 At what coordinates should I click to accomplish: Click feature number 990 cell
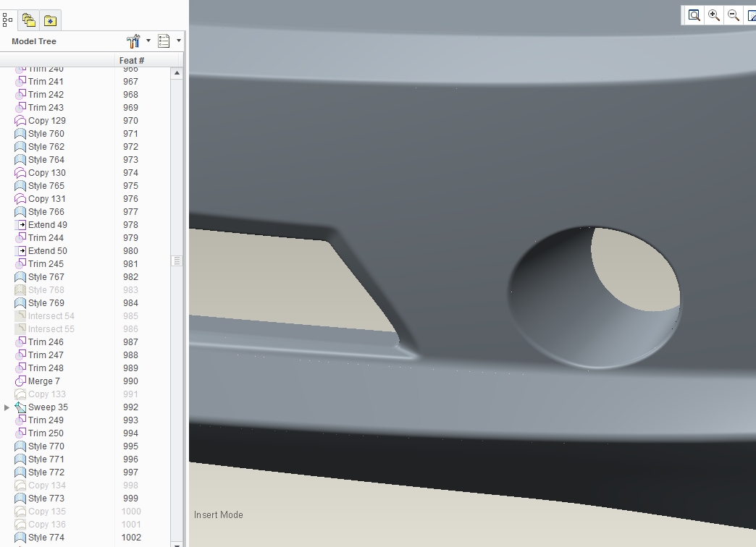tap(130, 381)
